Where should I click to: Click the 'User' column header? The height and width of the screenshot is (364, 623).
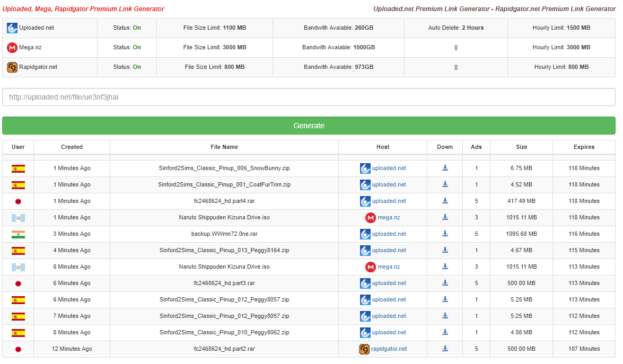[18, 147]
